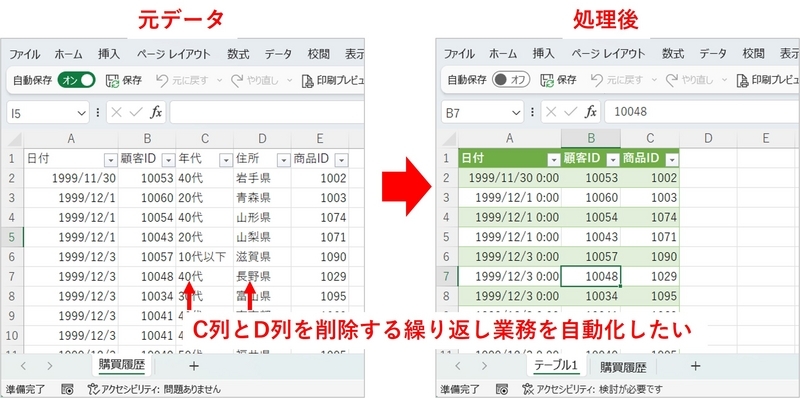Click the enter checkmark in right formula bar
This screenshot has width=800, height=398.
[570, 112]
